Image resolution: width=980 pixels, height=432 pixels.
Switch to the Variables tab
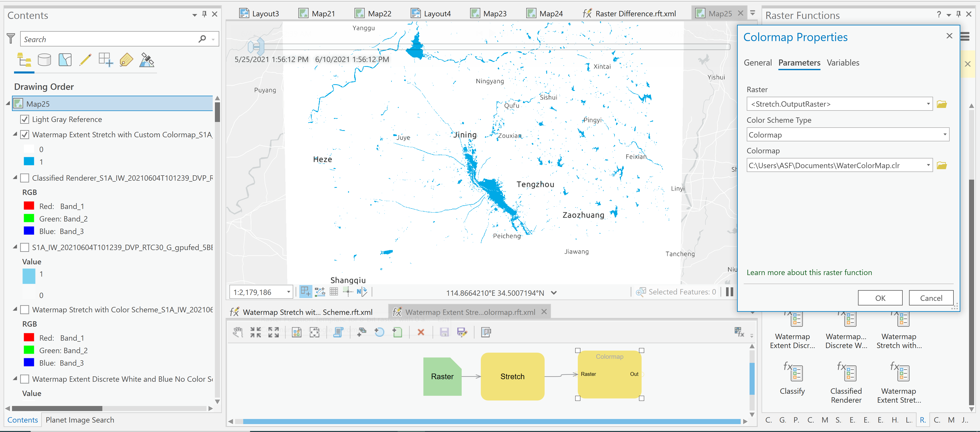843,63
